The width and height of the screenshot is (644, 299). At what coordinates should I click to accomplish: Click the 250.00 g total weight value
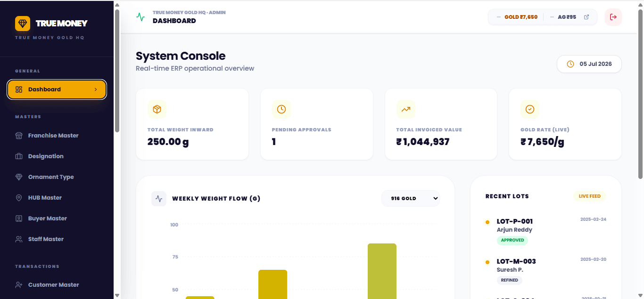pos(168,142)
